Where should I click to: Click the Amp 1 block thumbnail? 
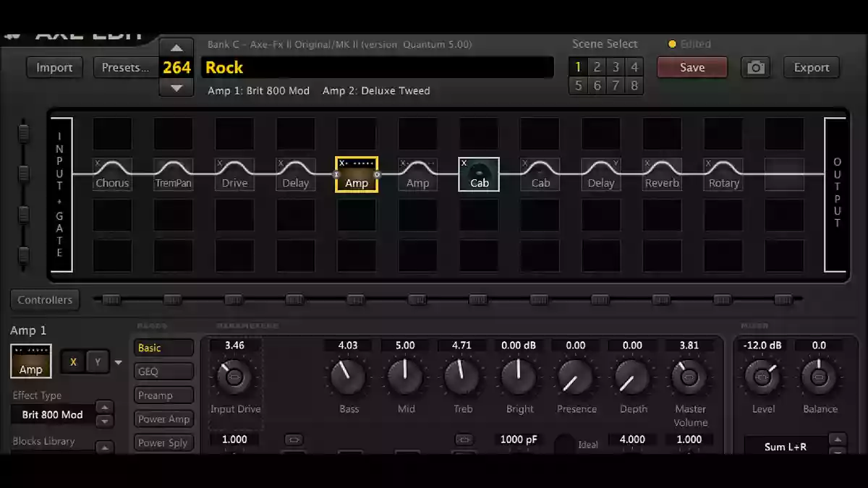(x=30, y=361)
